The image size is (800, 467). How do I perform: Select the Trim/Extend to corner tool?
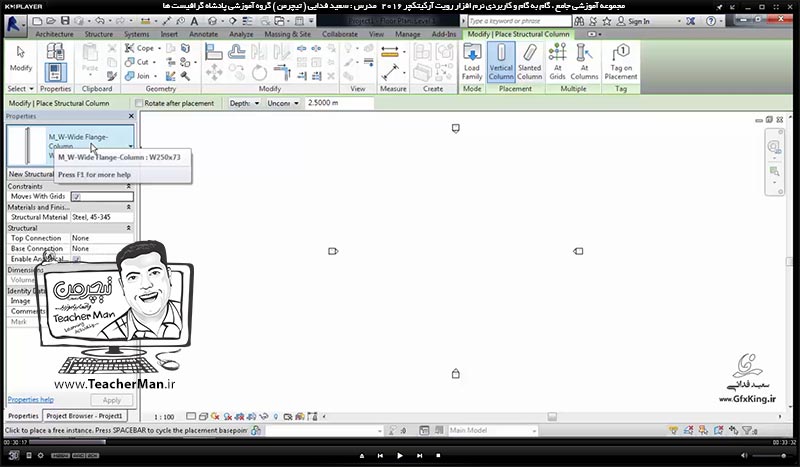pos(282,72)
